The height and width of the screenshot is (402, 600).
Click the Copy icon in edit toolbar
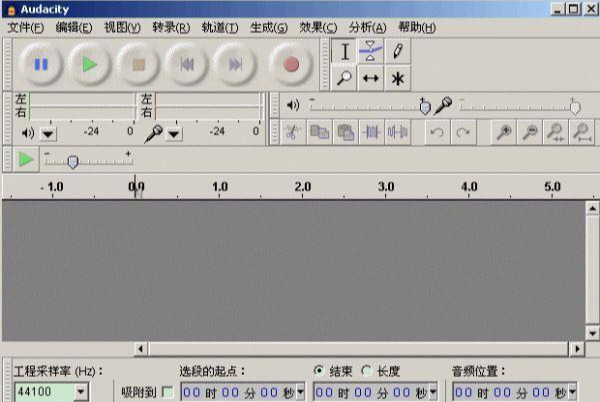pyautogui.click(x=319, y=132)
